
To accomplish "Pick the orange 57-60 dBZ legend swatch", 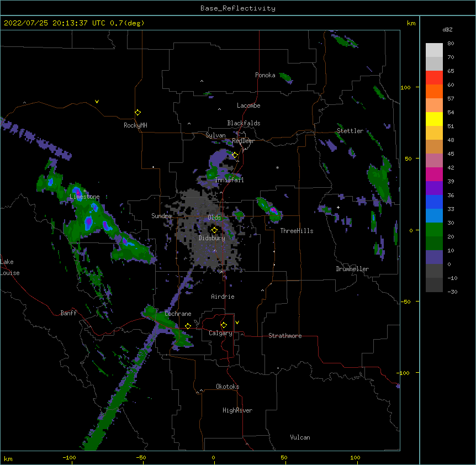I will tap(434, 91).
